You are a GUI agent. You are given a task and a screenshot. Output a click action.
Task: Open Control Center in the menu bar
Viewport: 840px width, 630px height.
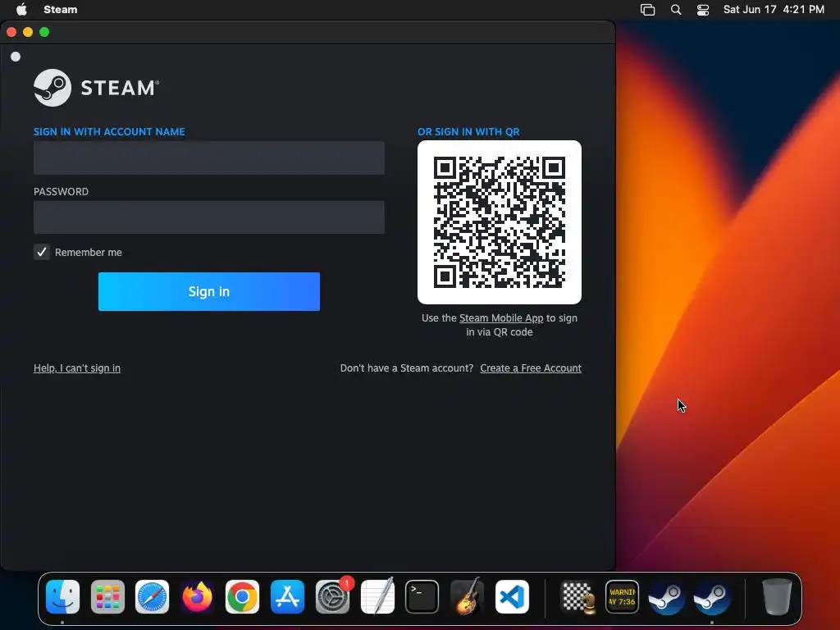click(703, 10)
